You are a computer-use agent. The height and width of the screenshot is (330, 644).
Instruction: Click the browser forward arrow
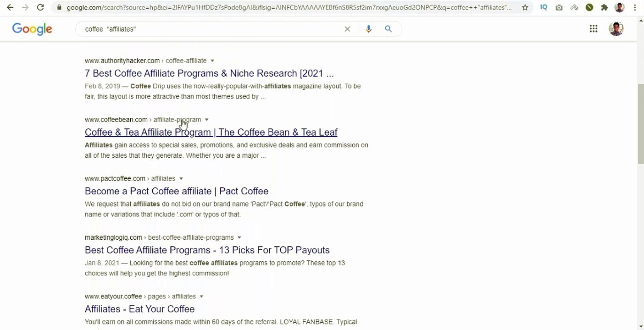tap(25, 7)
